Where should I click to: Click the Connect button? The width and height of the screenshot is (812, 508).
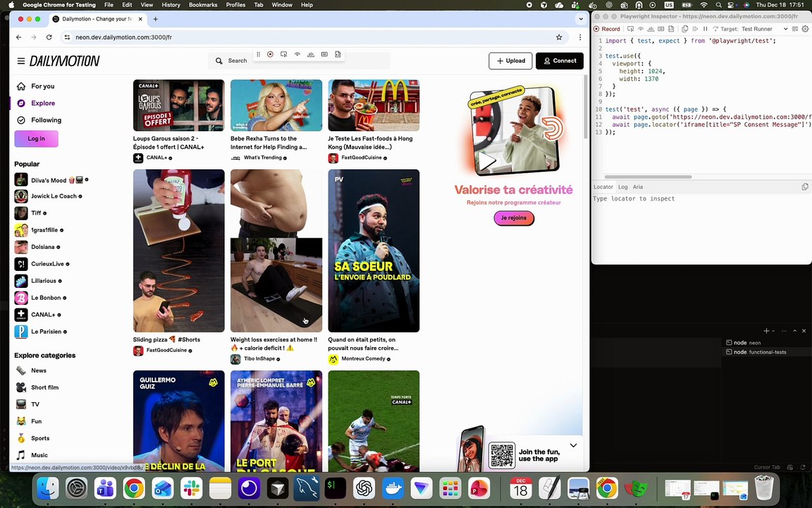tap(560, 61)
